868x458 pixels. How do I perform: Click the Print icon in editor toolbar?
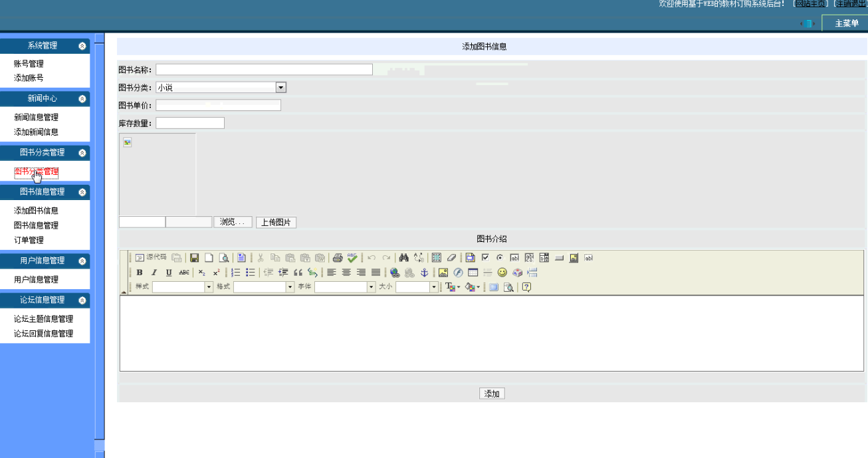(x=338, y=258)
